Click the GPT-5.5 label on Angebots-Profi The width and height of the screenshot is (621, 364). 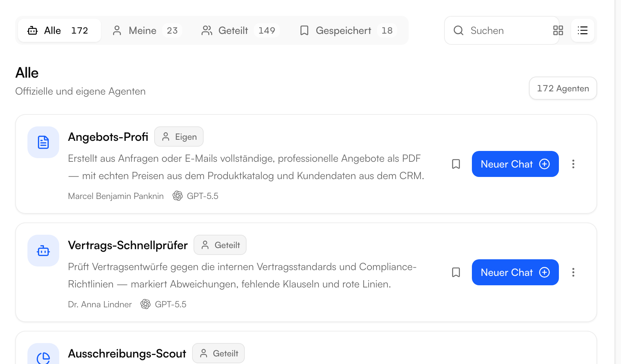point(203,196)
